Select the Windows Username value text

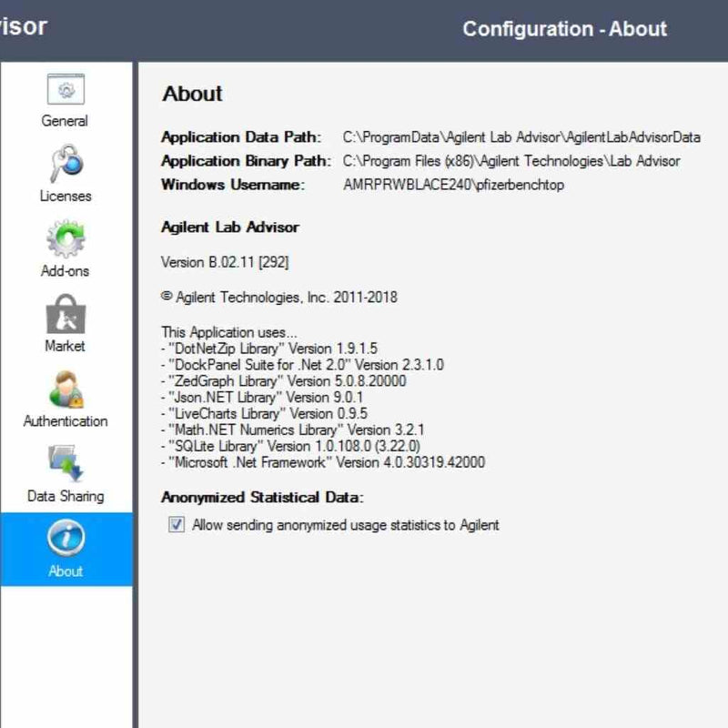(x=453, y=185)
